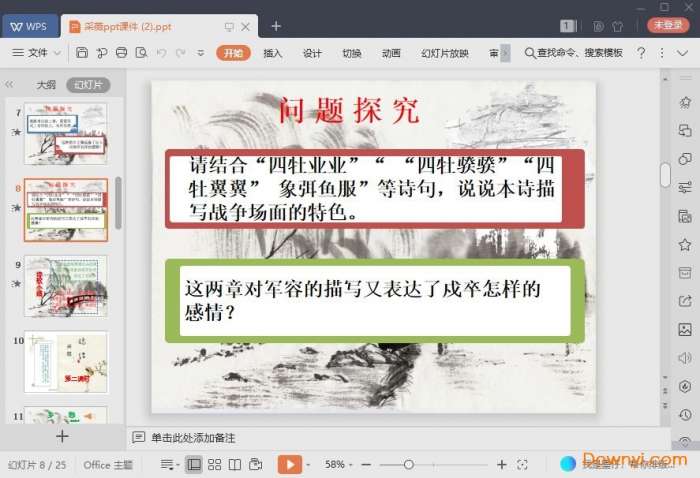This screenshot has width=700, height=478.
Task: Select slide 7 thumbnail
Action: [x=66, y=133]
